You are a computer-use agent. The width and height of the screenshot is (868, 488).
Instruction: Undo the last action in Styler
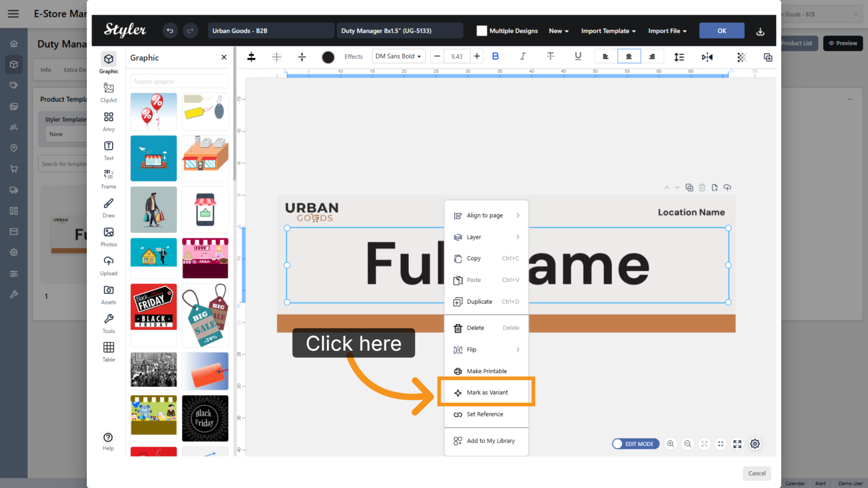pyautogui.click(x=169, y=31)
